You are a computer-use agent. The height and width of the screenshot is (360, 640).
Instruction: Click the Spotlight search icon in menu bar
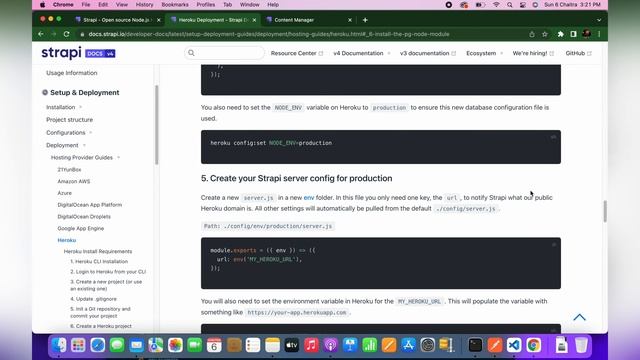tap(509, 5)
